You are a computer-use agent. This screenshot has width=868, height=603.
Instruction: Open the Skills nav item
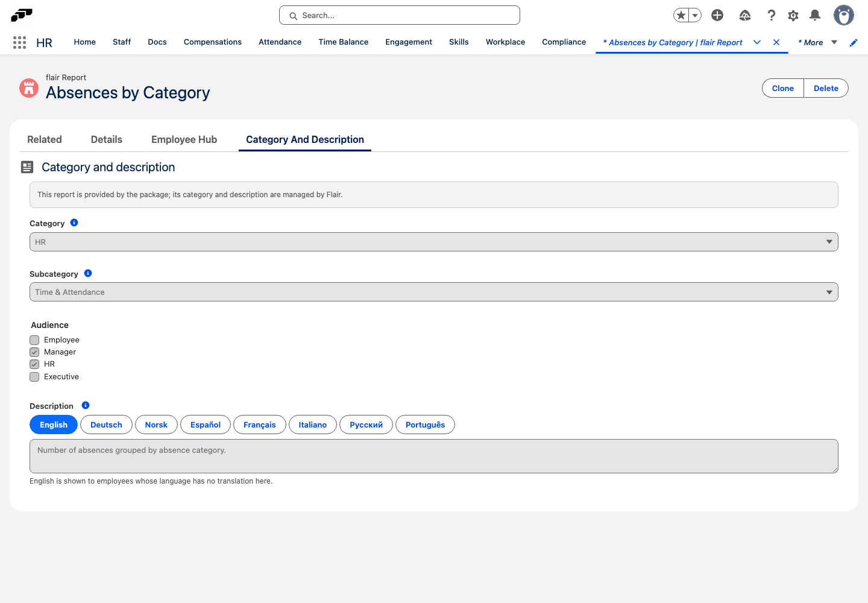(459, 42)
